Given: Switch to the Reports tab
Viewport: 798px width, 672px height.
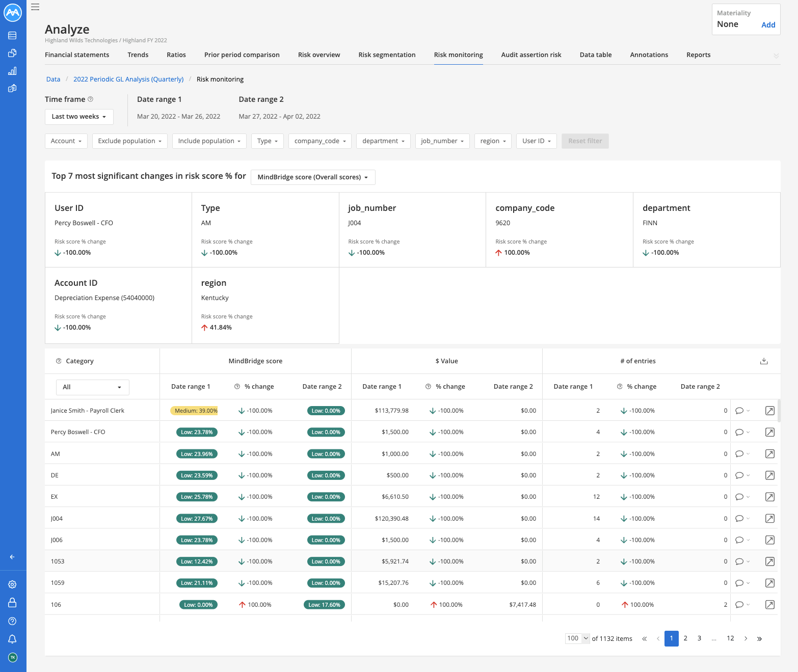Looking at the screenshot, I should tap(699, 55).
